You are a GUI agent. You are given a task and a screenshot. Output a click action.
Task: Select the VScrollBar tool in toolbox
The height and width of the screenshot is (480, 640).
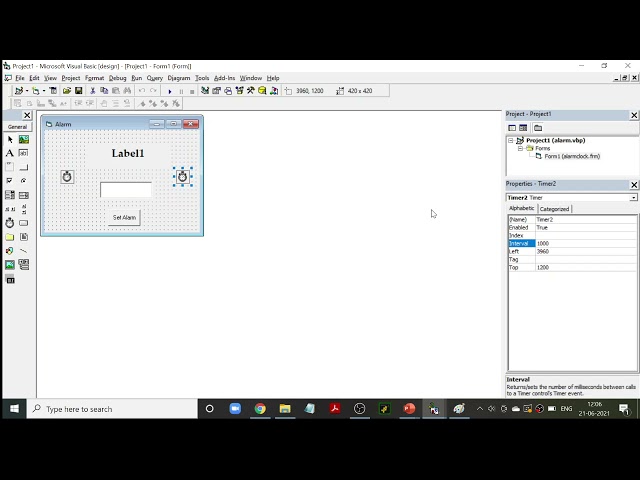point(24,209)
